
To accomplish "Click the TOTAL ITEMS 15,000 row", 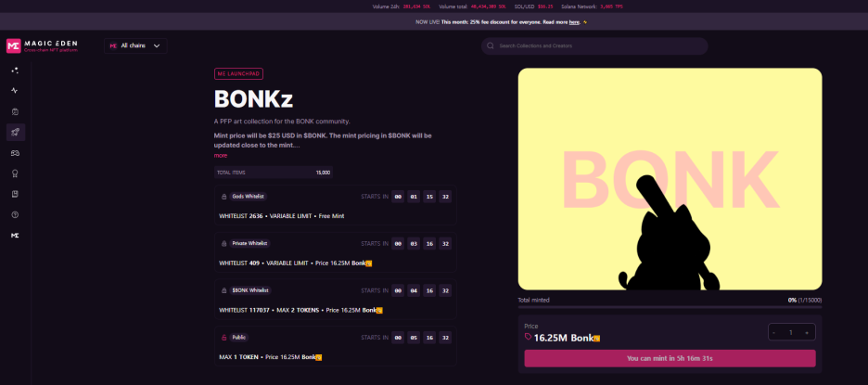I will click(x=274, y=173).
